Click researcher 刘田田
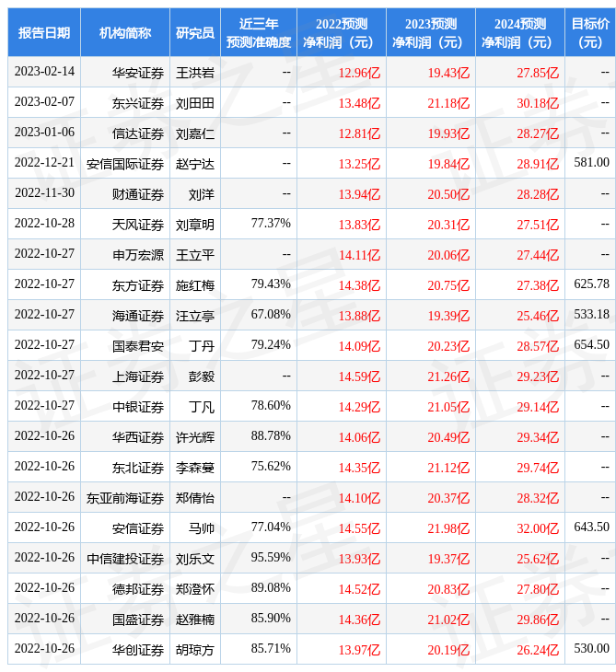 click(195, 103)
